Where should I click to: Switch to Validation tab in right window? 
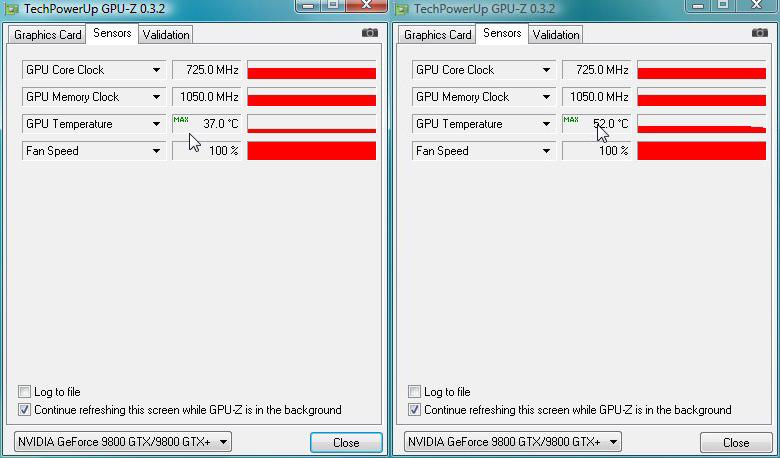coord(556,35)
